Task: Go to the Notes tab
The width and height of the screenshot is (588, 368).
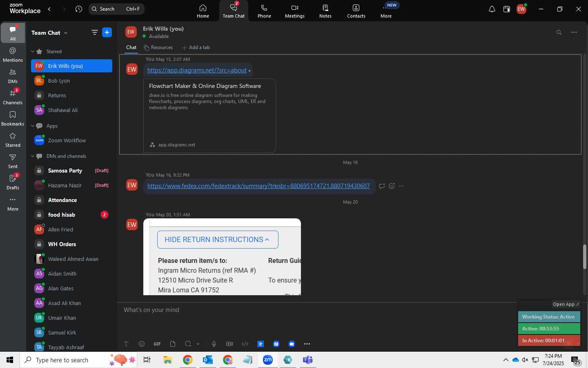Action: click(x=325, y=11)
